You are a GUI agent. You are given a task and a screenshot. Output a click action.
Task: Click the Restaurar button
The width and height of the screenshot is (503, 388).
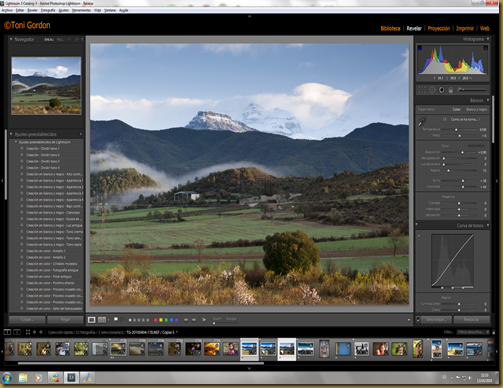[x=471, y=319]
